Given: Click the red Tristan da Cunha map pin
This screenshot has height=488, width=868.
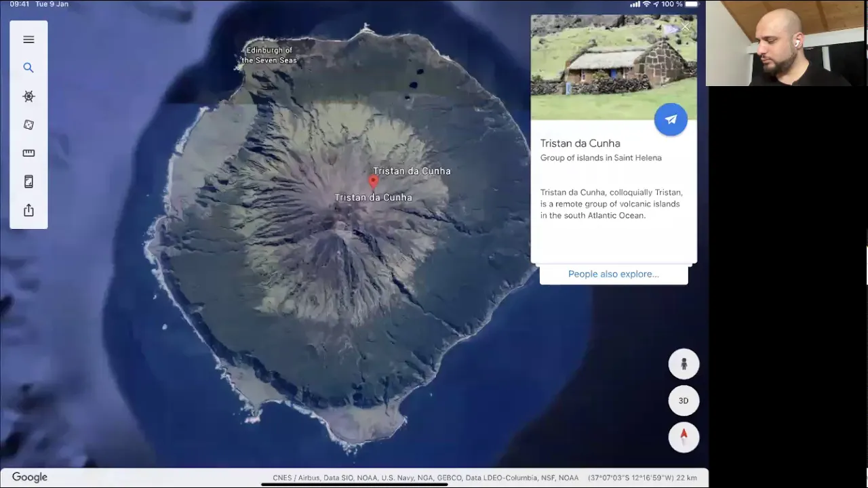Looking at the screenshot, I should pos(373,182).
